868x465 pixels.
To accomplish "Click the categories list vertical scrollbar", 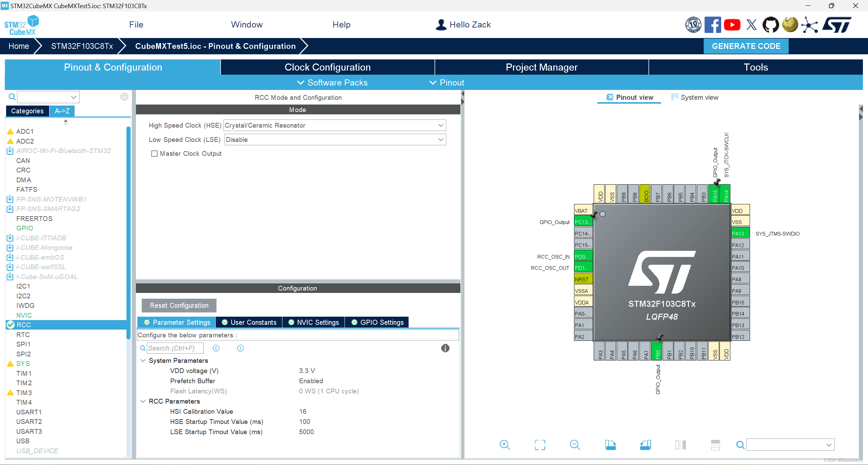I will click(x=129, y=233).
